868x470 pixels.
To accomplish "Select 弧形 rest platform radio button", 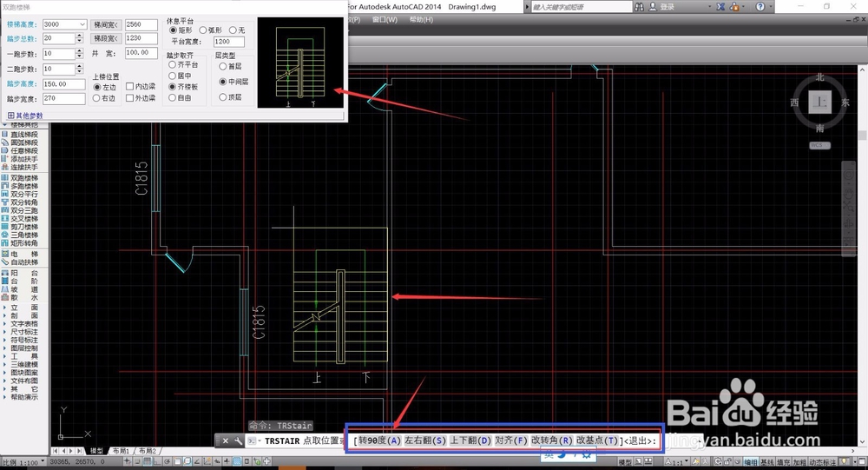I will [210, 30].
